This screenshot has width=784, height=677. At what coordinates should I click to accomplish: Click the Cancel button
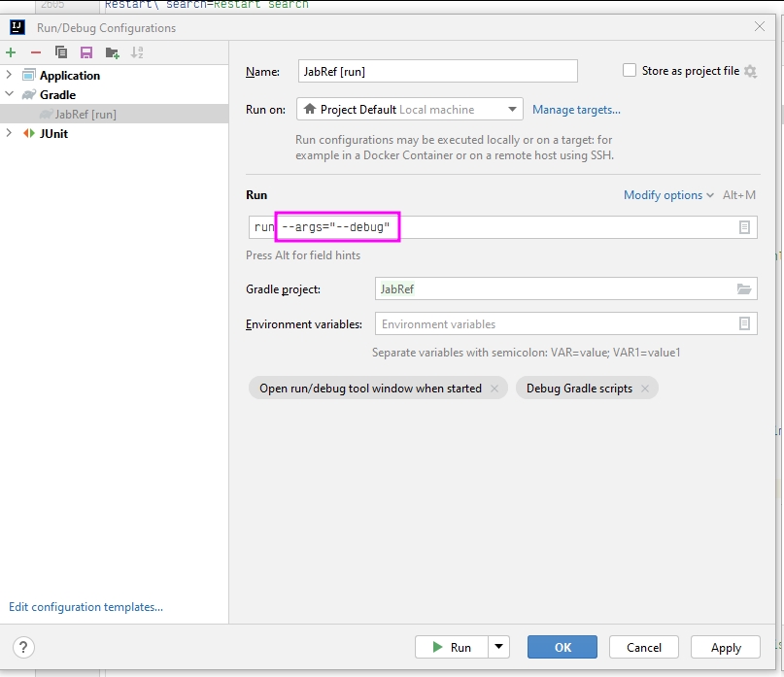click(x=643, y=647)
